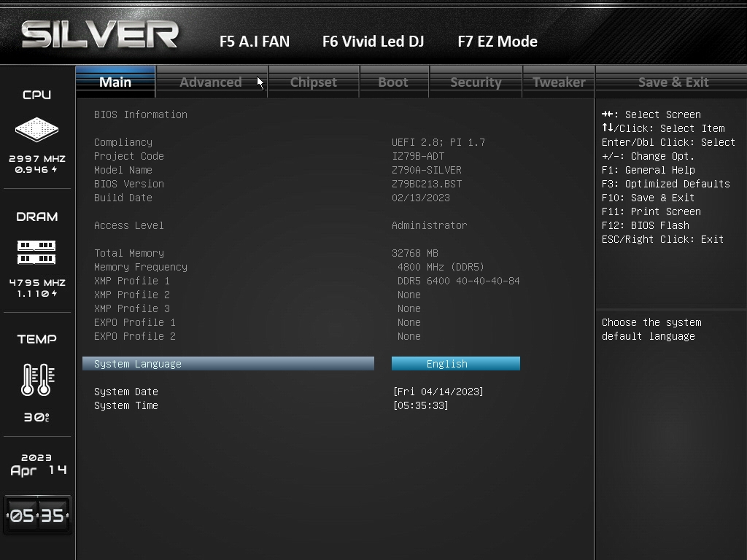Image resolution: width=747 pixels, height=560 pixels.
Task: Click the XMP Profile 3 label
Action: click(x=132, y=308)
